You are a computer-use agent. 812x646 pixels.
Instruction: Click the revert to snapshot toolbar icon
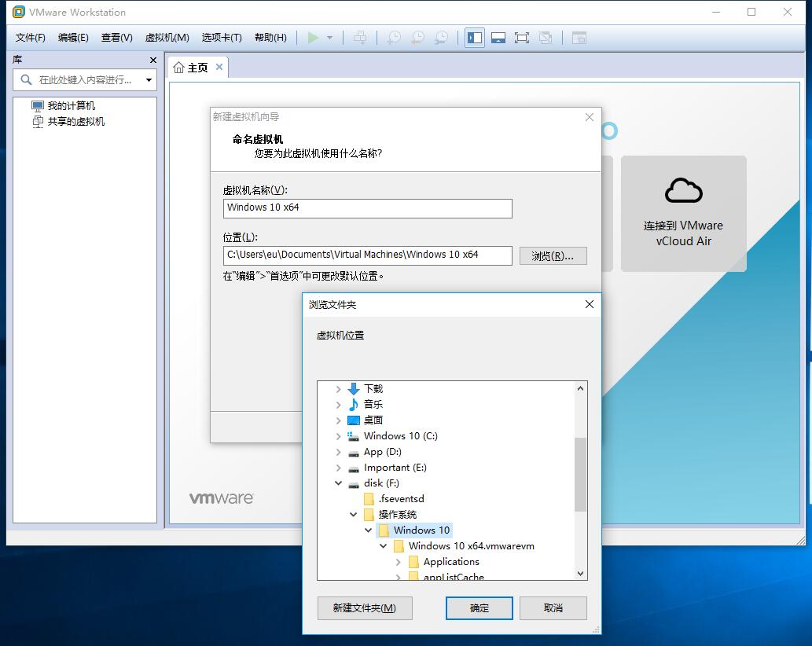click(x=418, y=38)
